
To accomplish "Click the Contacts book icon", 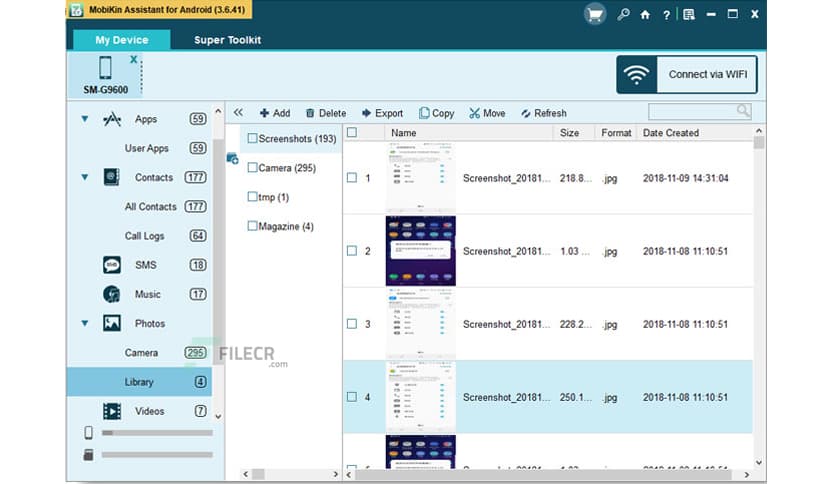I will 111,177.
